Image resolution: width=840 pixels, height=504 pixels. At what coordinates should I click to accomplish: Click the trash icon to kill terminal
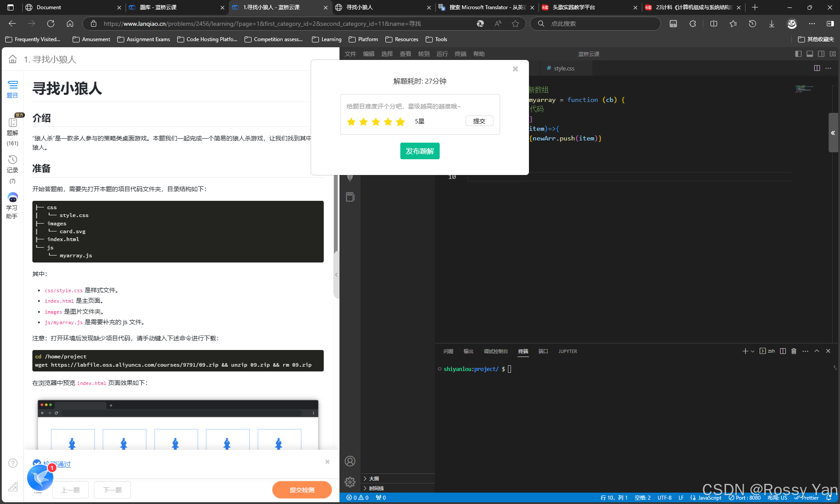pos(794,351)
